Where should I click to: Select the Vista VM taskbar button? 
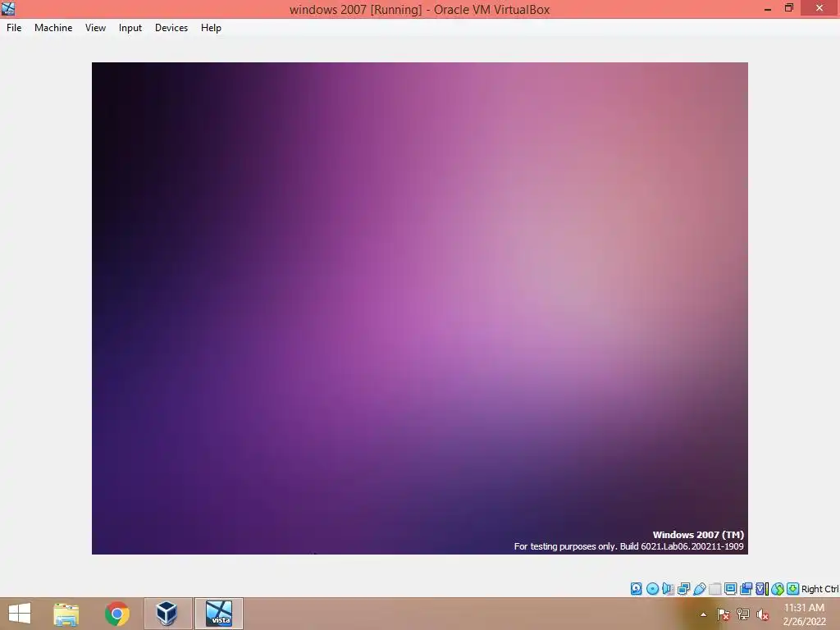218,614
